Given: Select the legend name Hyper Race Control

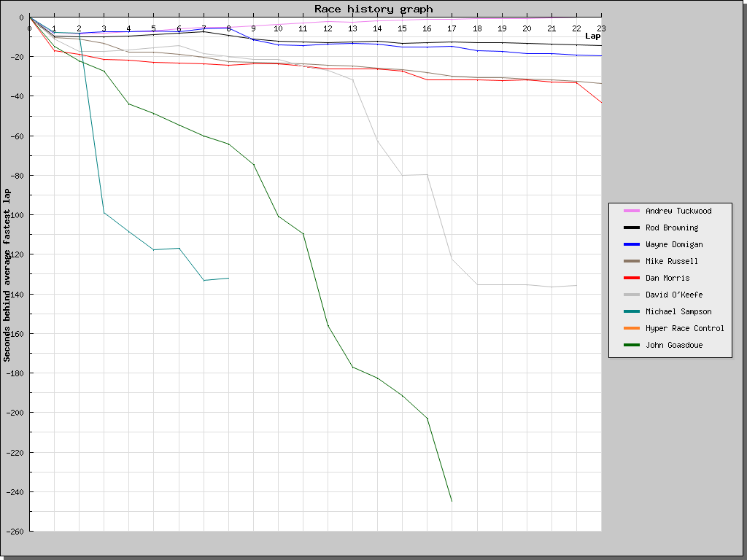Looking at the screenshot, I should (x=684, y=328).
